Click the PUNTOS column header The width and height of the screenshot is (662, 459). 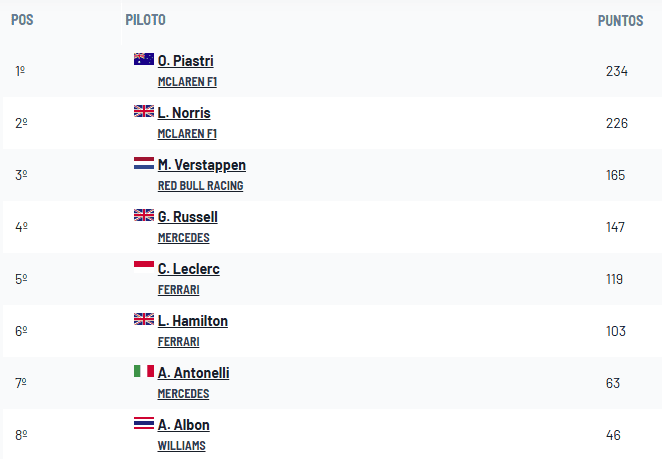click(620, 21)
